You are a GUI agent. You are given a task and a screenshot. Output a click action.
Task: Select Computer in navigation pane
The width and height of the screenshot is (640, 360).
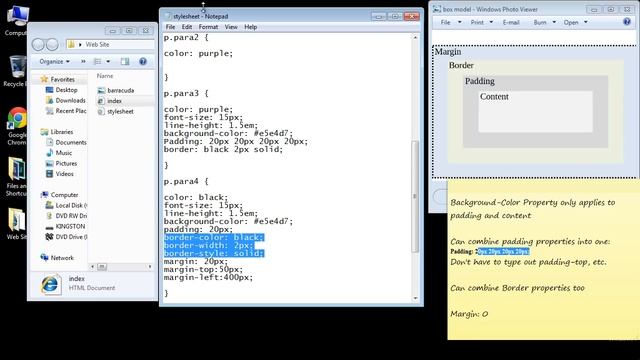tap(64, 195)
